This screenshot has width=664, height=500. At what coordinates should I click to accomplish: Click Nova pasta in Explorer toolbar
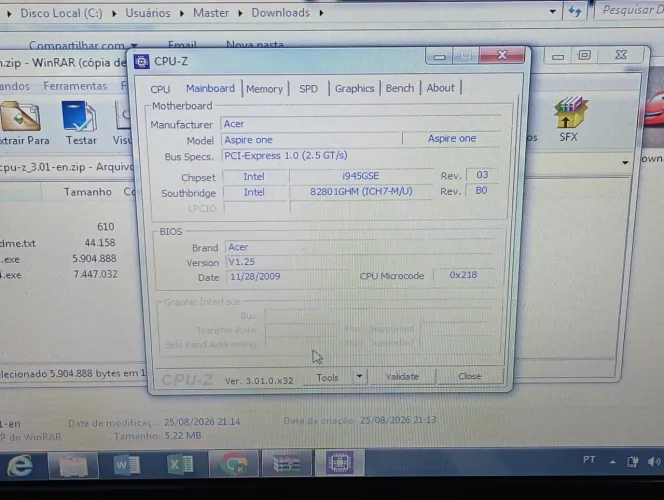click(x=255, y=44)
